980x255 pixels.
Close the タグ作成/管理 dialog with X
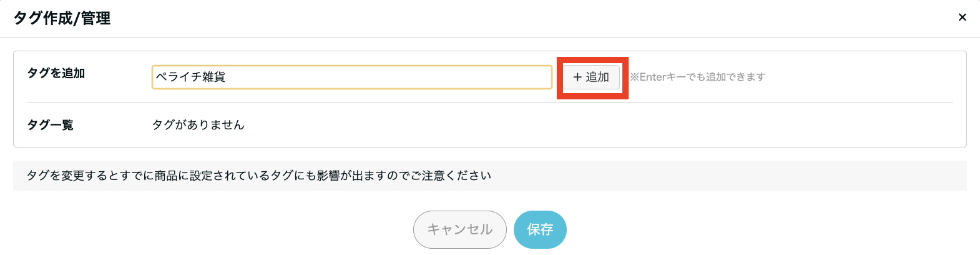tap(962, 17)
